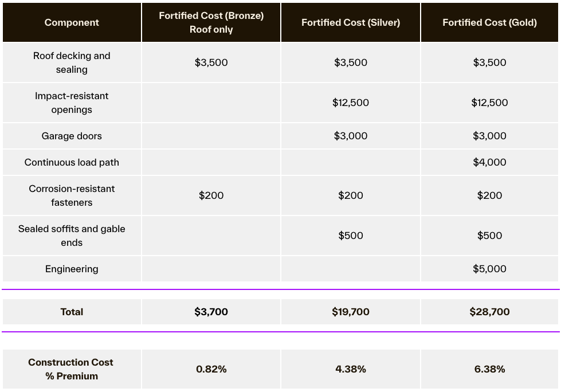Select the Impact-resistant openings row label
Image resolution: width=561 pixels, height=392 pixels.
pyautogui.click(x=72, y=103)
